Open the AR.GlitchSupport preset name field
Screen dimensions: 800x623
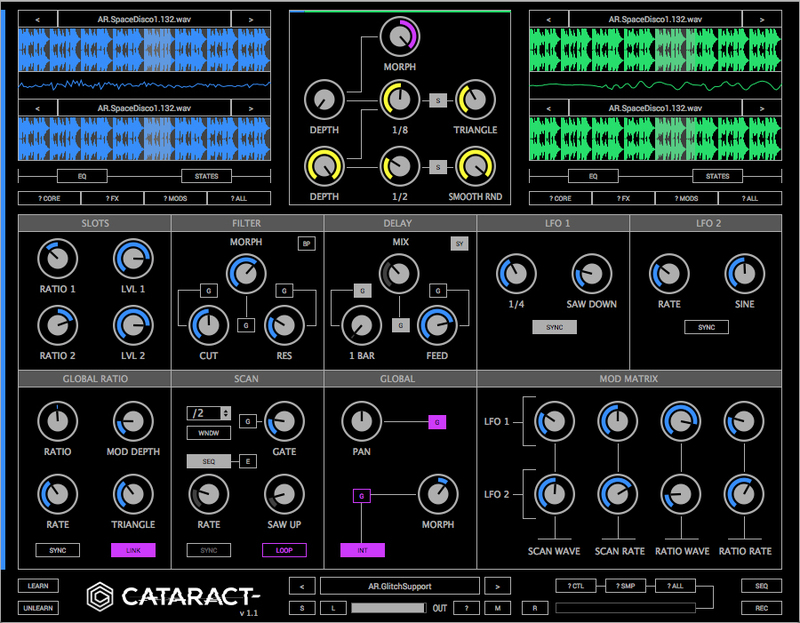coord(400,586)
